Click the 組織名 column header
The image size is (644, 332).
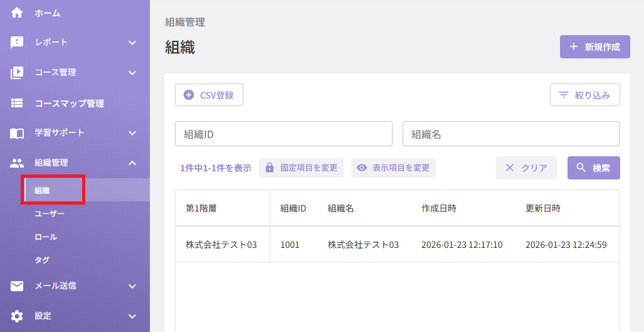341,208
